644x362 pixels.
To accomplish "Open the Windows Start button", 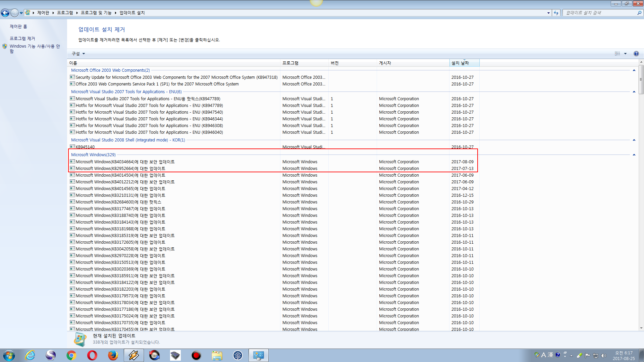I will pyautogui.click(x=9, y=355).
